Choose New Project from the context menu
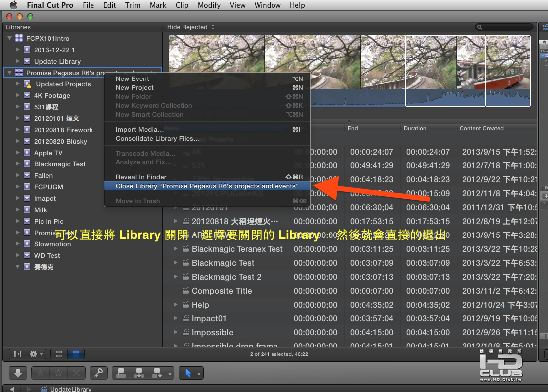Image resolution: width=548 pixels, height=392 pixels. [207, 87]
